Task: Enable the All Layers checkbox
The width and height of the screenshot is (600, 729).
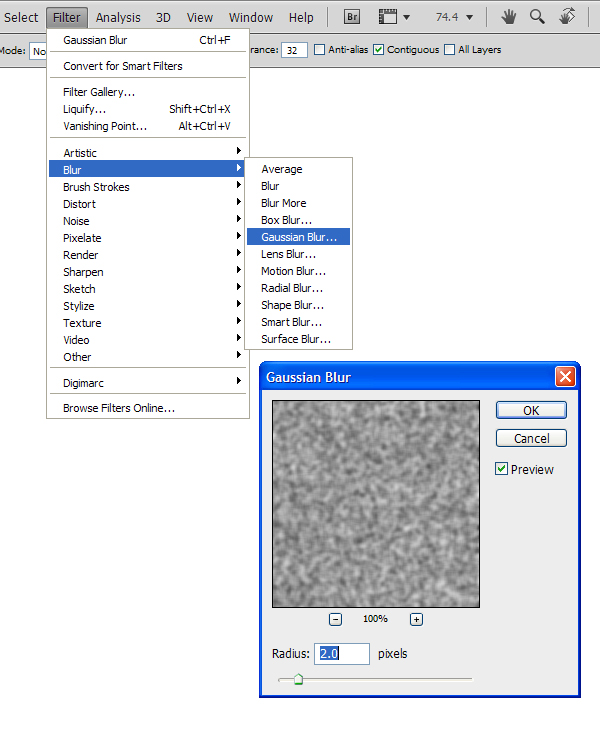Action: tap(449, 49)
